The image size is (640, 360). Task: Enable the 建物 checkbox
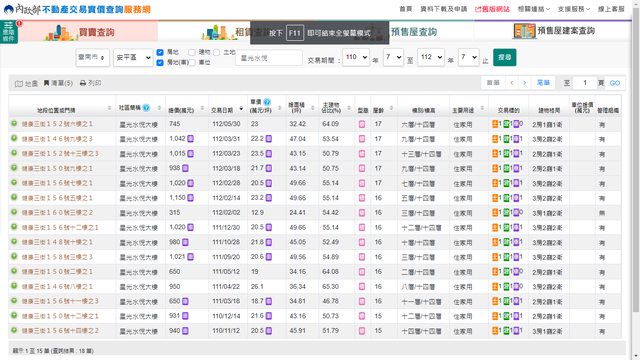pos(192,52)
